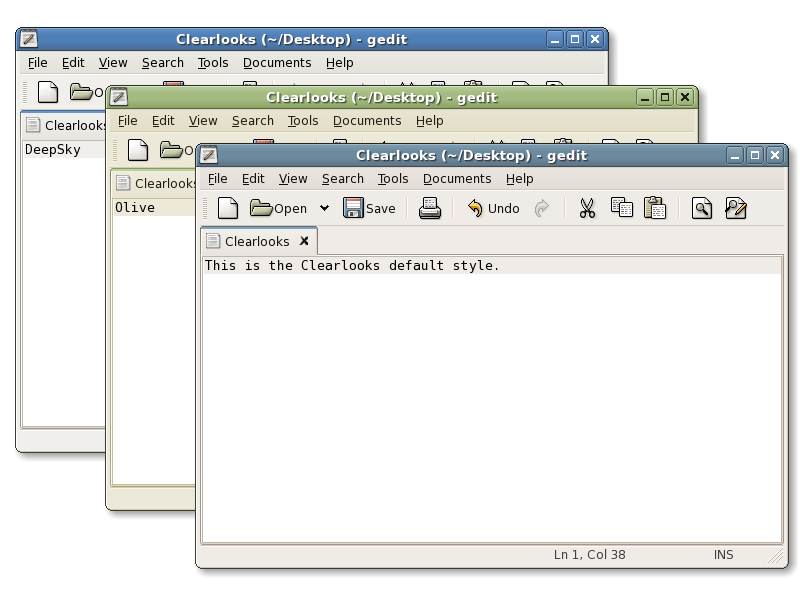Expand the Open recent files dropdown arrow
The height and width of the screenshot is (600, 800).
[324, 208]
